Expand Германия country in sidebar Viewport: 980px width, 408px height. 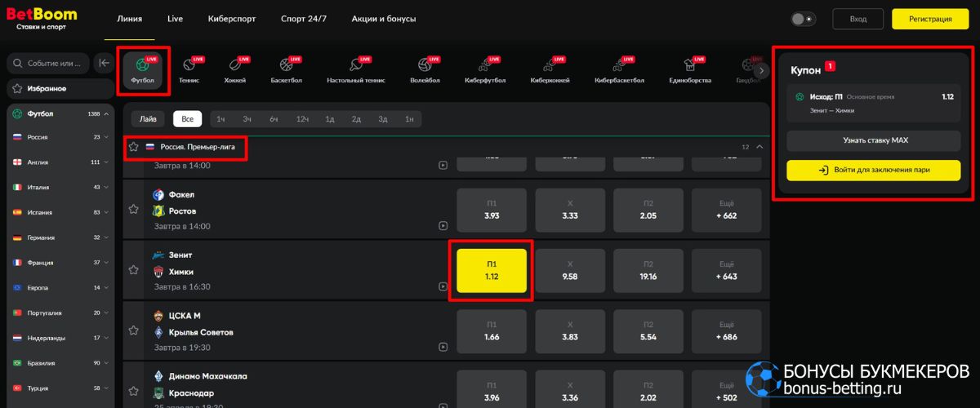click(x=60, y=237)
